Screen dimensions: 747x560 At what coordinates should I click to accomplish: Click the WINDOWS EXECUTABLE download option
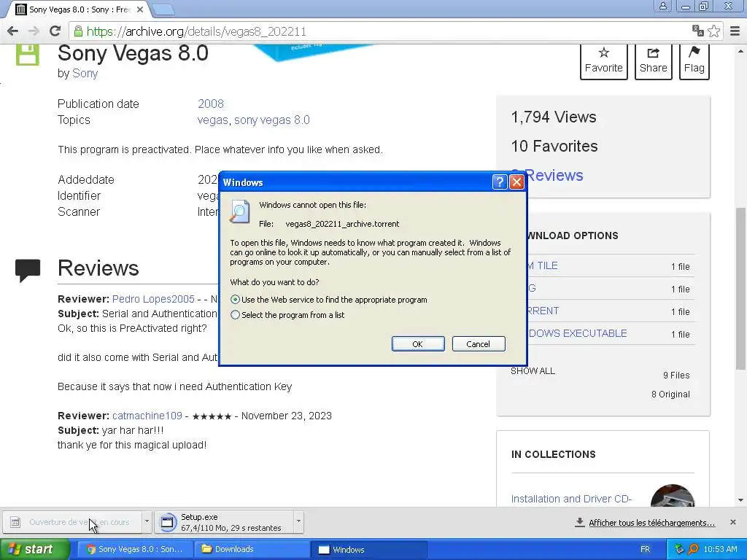click(x=578, y=333)
